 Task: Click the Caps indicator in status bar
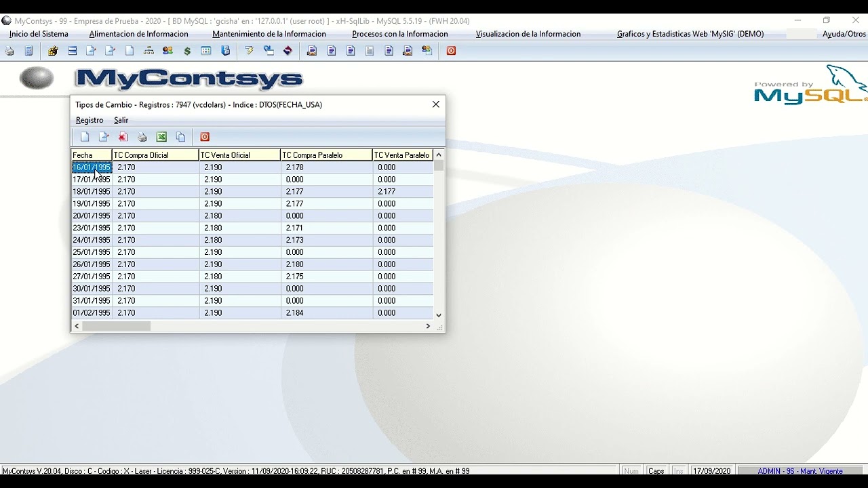[x=656, y=471]
